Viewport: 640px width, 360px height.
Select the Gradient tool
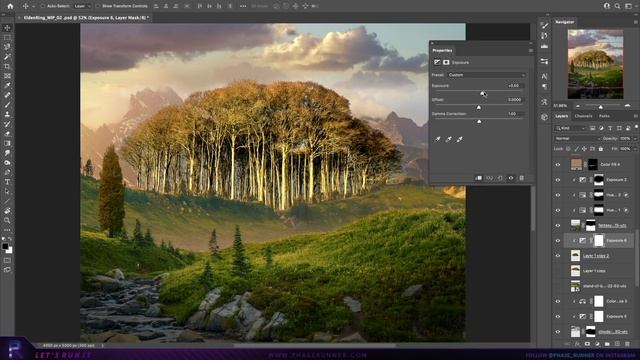pyautogui.click(x=7, y=143)
